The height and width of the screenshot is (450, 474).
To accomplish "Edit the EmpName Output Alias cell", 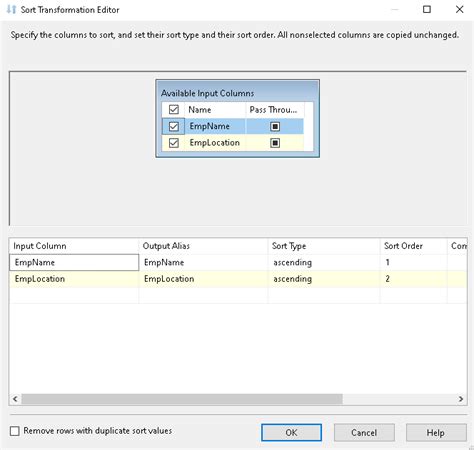I will click(x=203, y=262).
